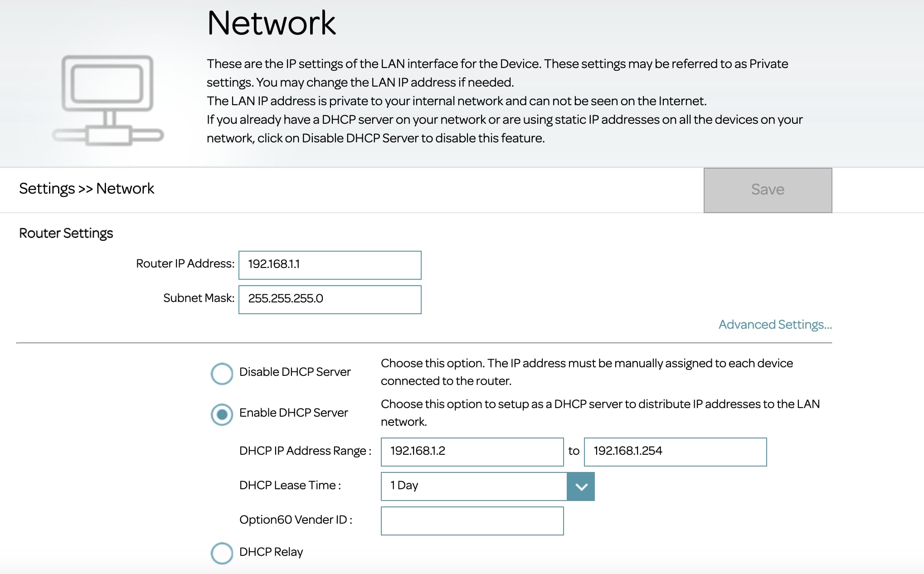Click the Network page title
The image size is (924, 574).
pyautogui.click(x=271, y=23)
